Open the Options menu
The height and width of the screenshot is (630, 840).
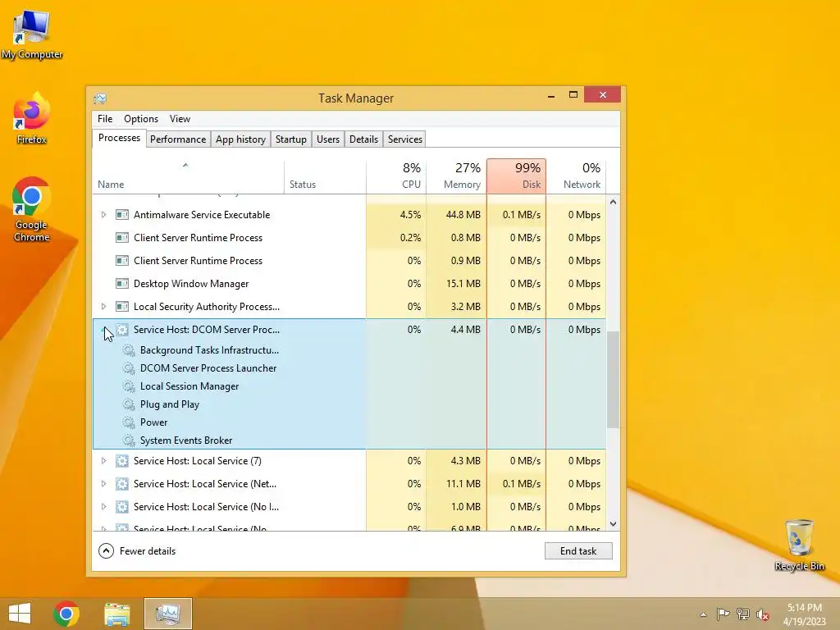click(x=141, y=119)
